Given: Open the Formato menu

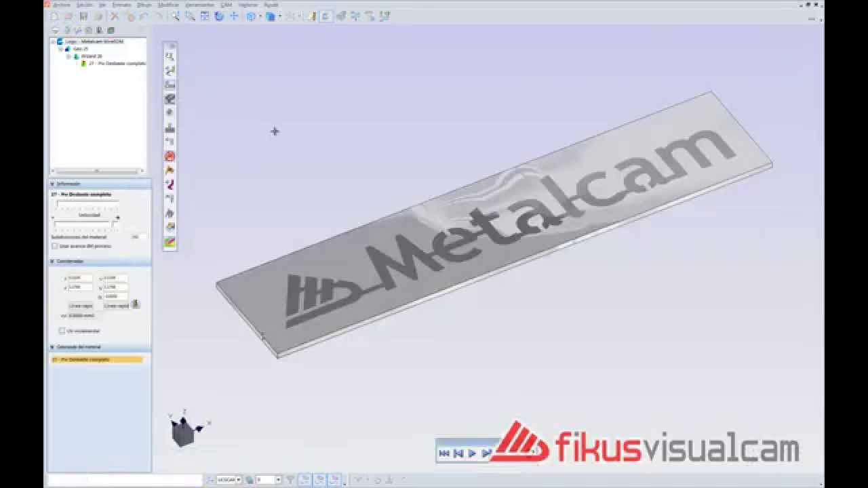Looking at the screenshot, I should tap(123, 5).
